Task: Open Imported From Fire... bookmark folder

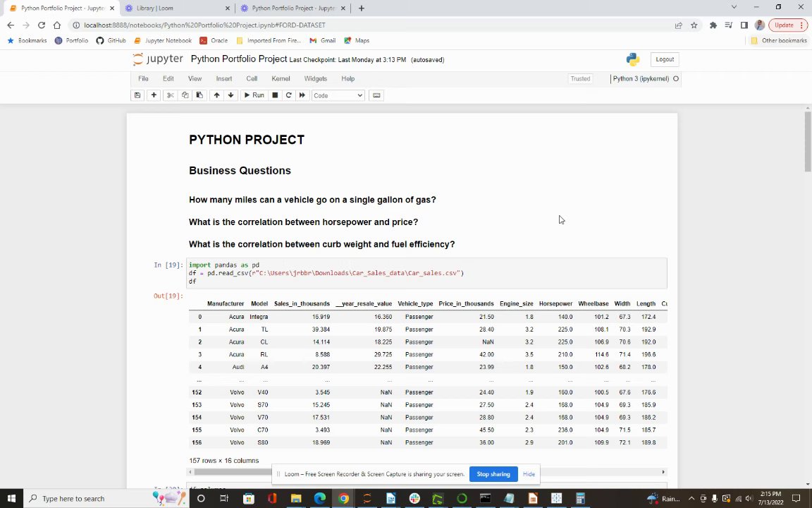Action: point(269,40)
